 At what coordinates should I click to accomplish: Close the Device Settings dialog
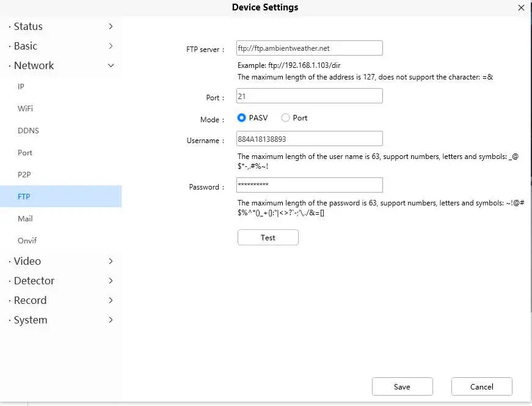[x=521, y=8]
